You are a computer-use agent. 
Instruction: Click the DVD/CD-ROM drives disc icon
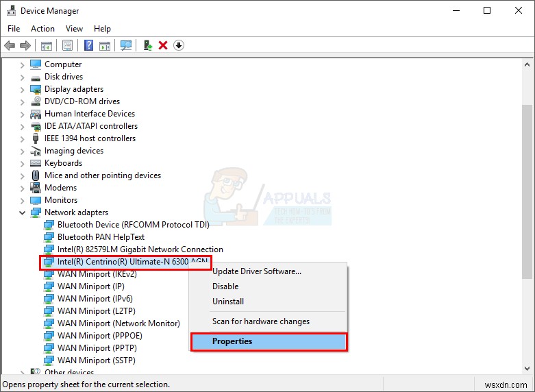click(36, 101)
